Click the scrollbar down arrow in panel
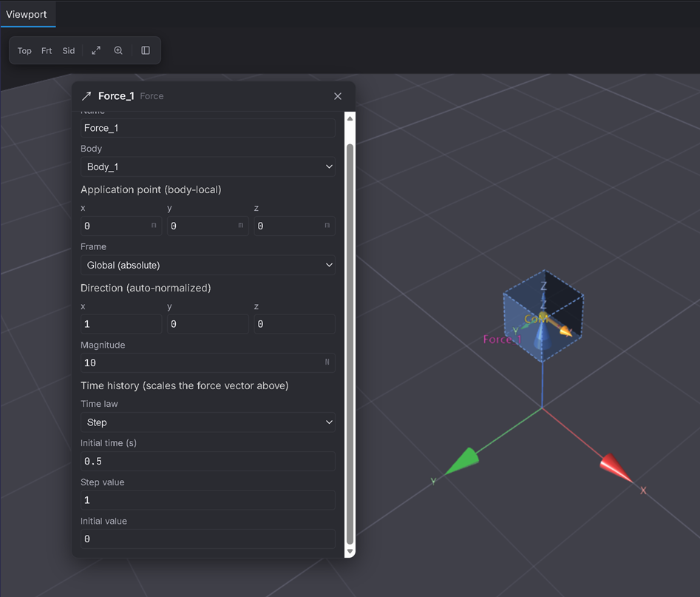 click(350, 551)
